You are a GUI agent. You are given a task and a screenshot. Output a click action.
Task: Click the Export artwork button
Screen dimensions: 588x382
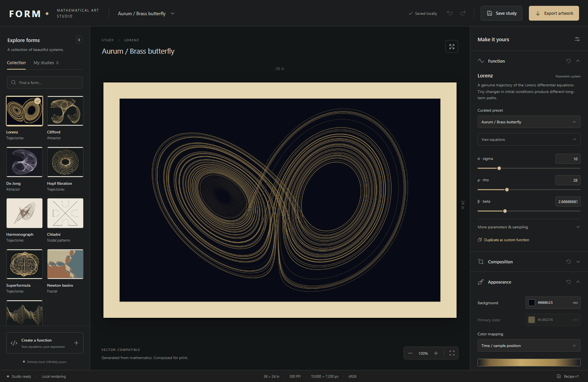point(554,13)
